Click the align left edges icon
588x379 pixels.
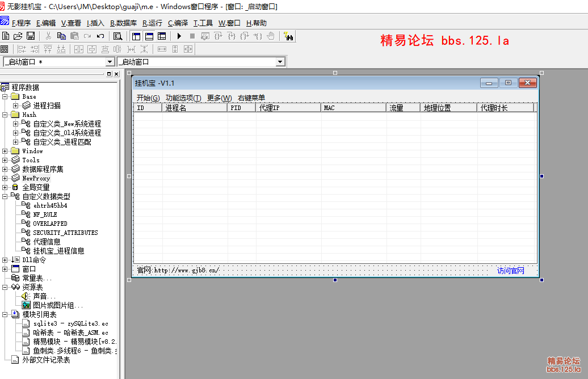point(22,49)
